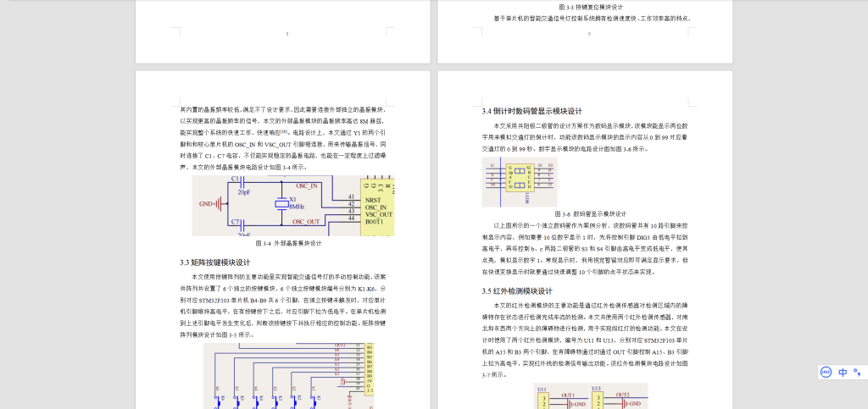Click heading '3.5 红外检测模块设计'

tap(517, 290)
